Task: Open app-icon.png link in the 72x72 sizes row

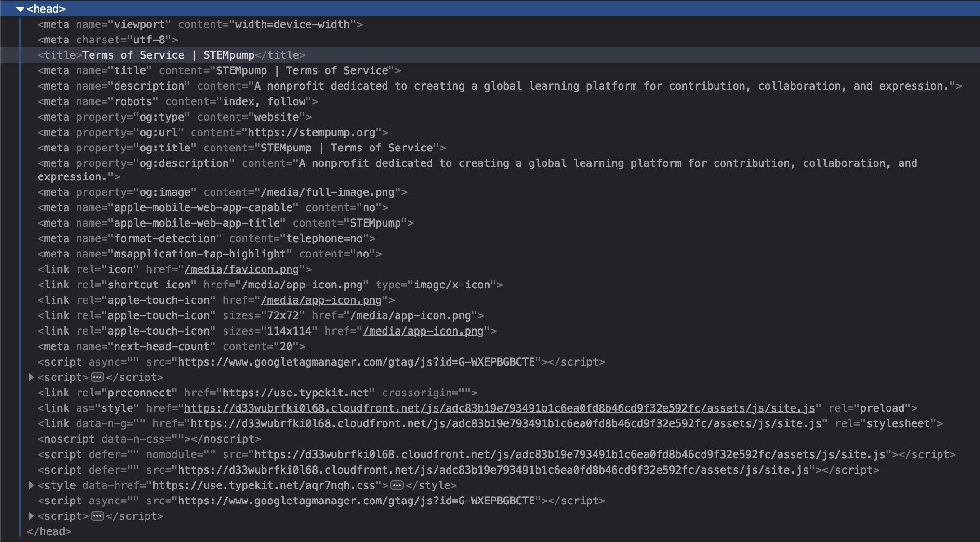Action: [411, 315]
